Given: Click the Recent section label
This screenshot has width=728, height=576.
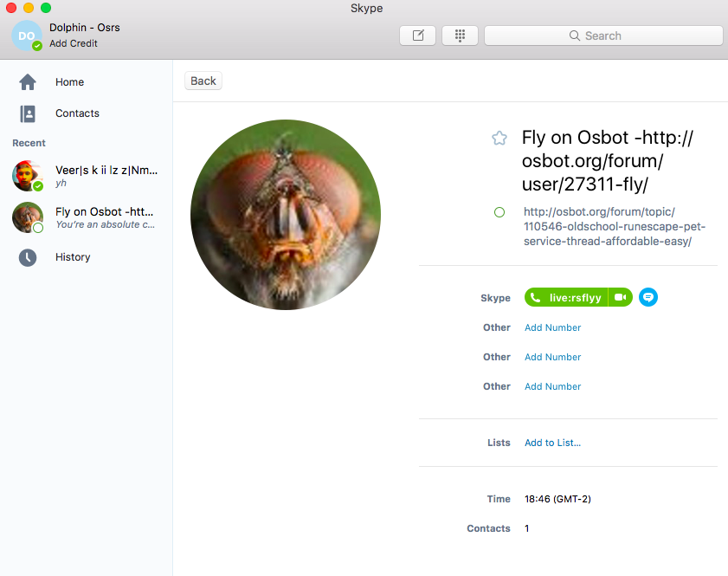Looking at the screenshot, I should (29, 143).
